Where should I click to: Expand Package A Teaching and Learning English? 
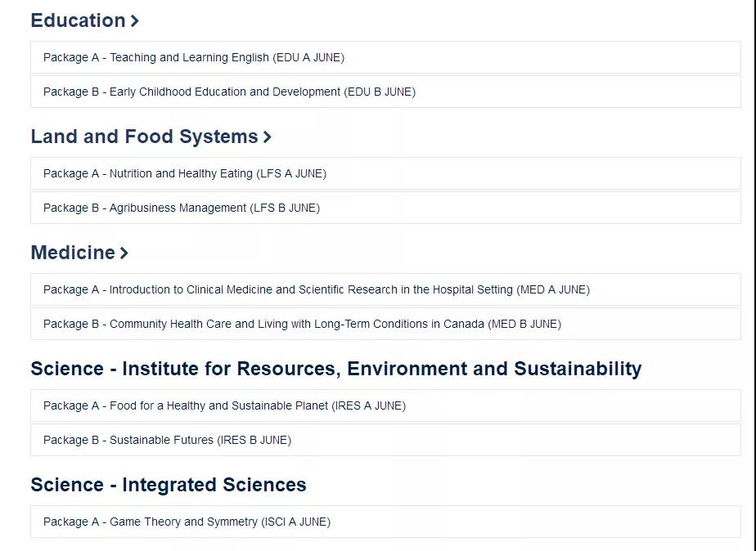(x=385, y=57)
